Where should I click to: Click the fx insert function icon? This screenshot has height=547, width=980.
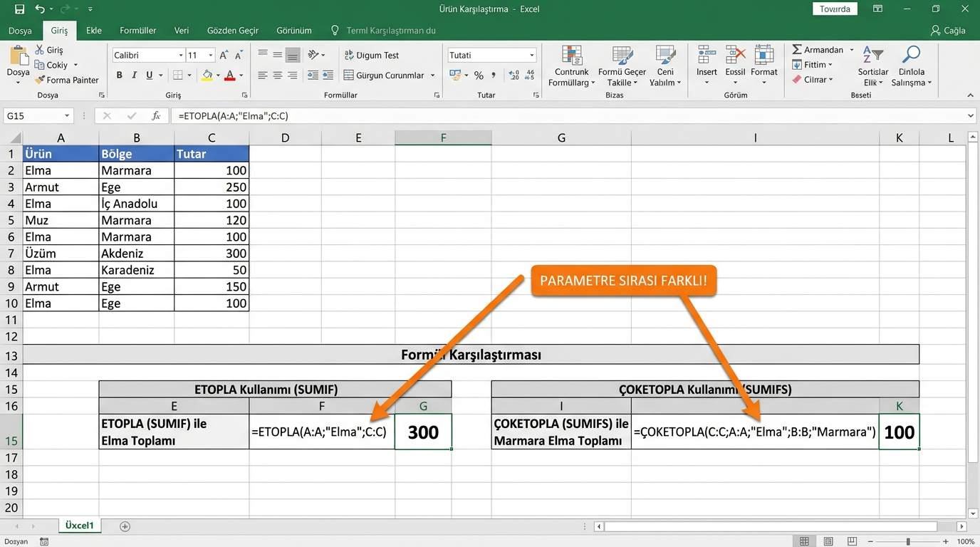point(156,116)
